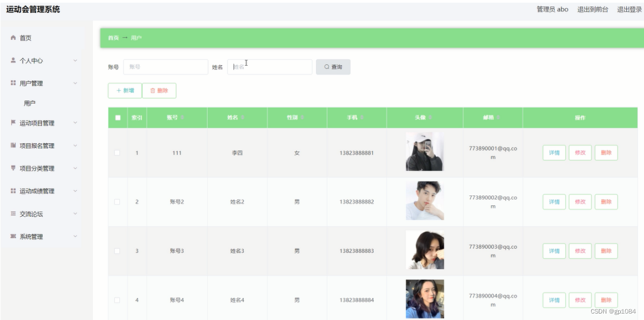Open 详情 for user 李四
Image resolution: width=644 pixels, height=320 pixels.
554,152
